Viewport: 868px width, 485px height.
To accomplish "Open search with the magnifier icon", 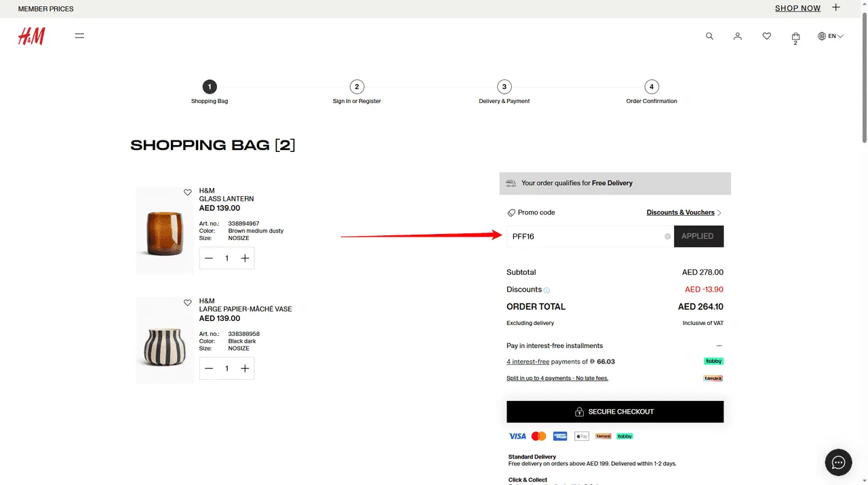I will pyautogui.click(x=709, y=36).
